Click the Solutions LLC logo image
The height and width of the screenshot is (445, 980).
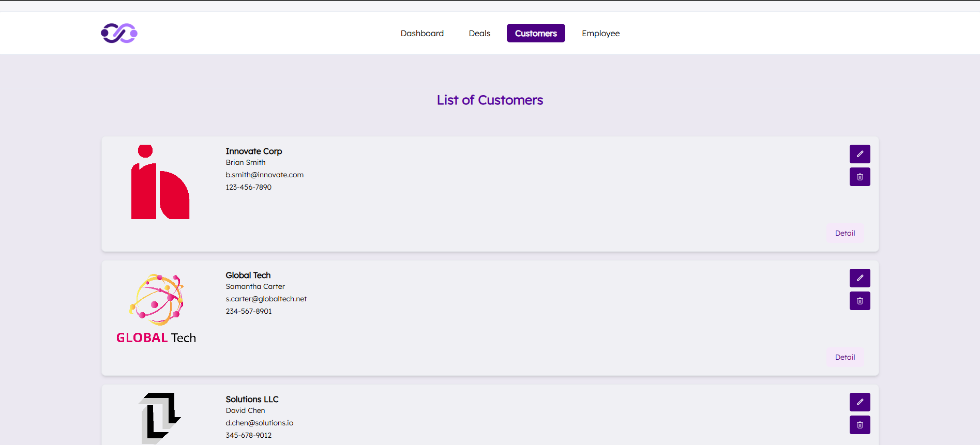tap(160, 418)
